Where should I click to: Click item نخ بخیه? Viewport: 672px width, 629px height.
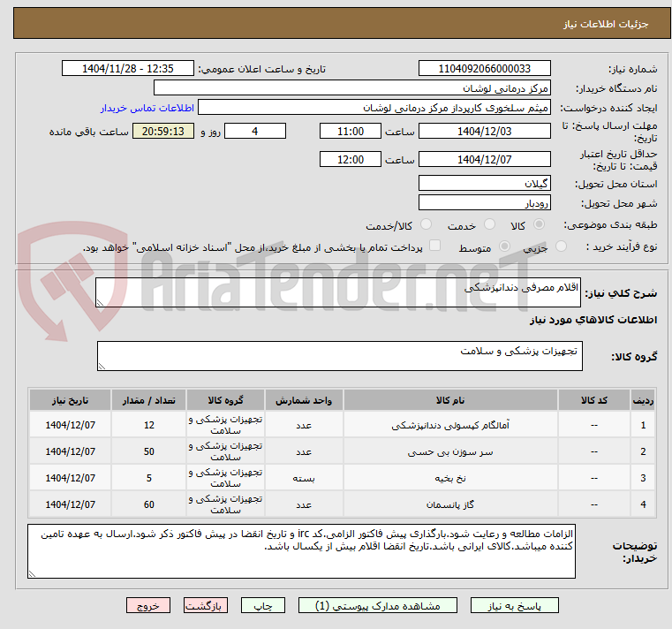450,478
